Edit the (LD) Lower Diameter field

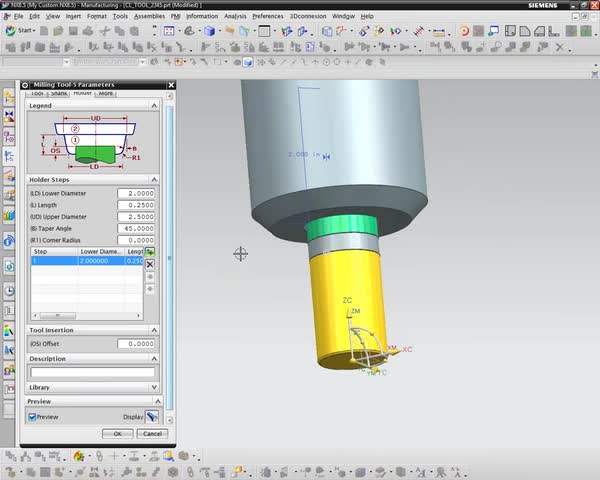[x=136, y=193]
